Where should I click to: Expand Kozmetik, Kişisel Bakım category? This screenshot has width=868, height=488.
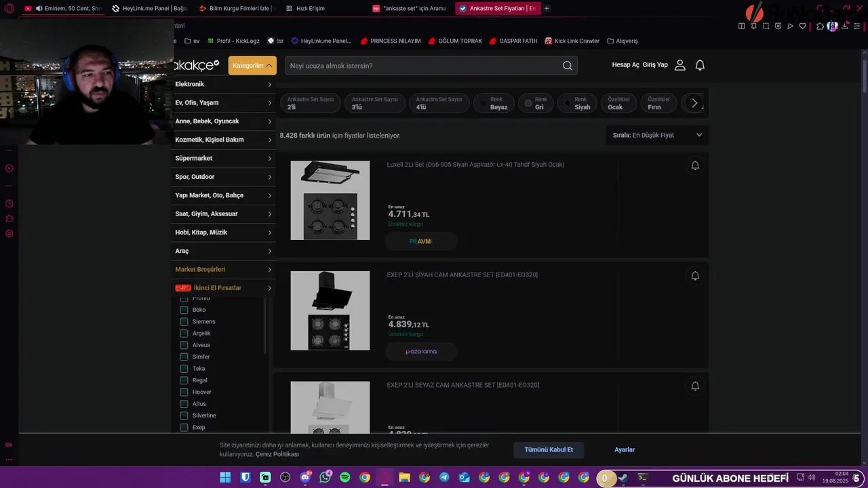pyautogui.click(x=223, y=140)
